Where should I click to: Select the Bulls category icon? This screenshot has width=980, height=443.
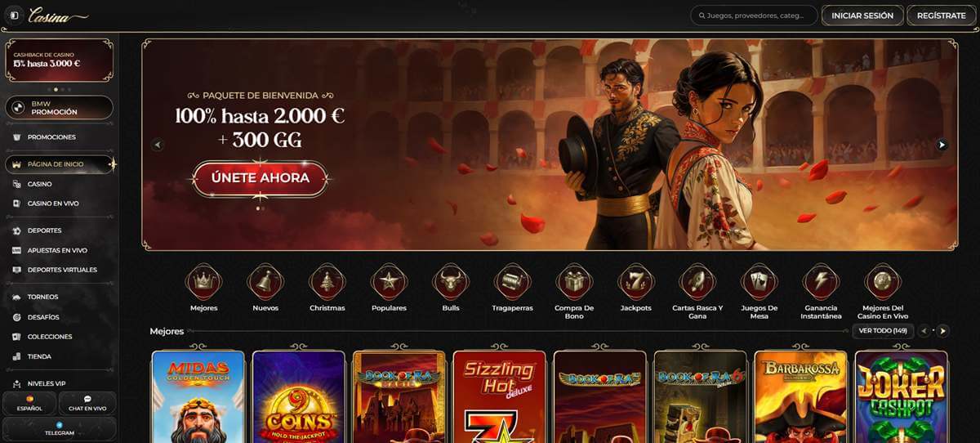(450, 281)
